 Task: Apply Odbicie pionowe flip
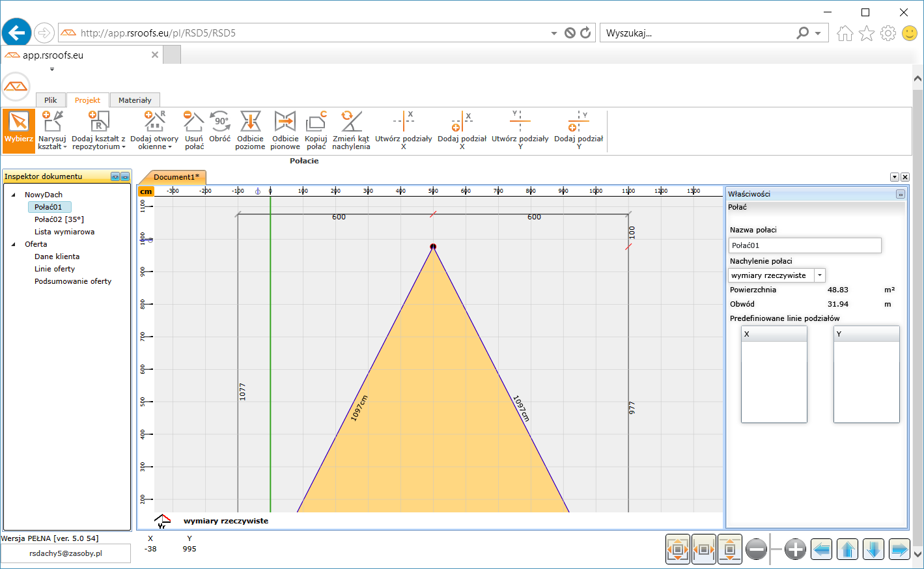click(x=285, y=130)
